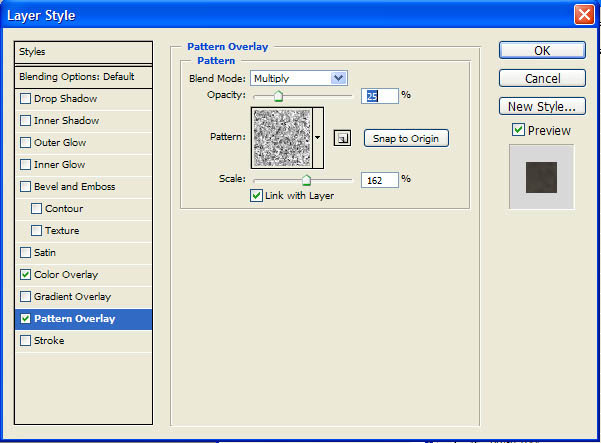Toggle the Preview checkbox

point(518,130)
